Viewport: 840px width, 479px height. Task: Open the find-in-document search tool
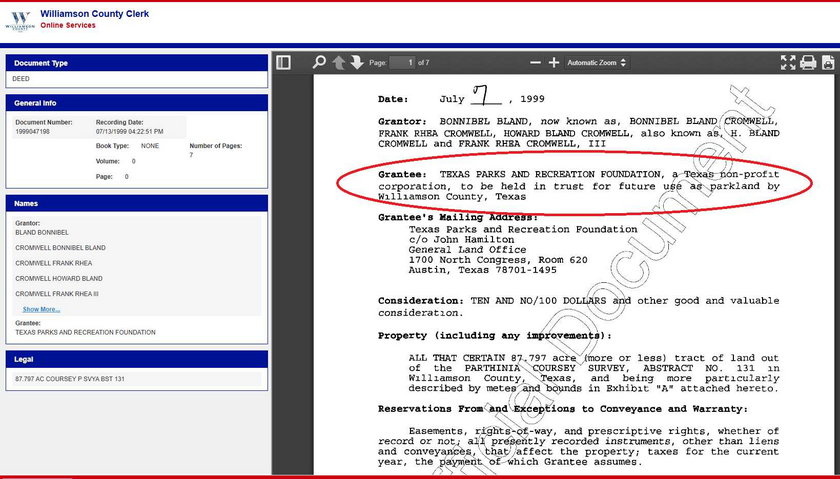click(319, 63)
